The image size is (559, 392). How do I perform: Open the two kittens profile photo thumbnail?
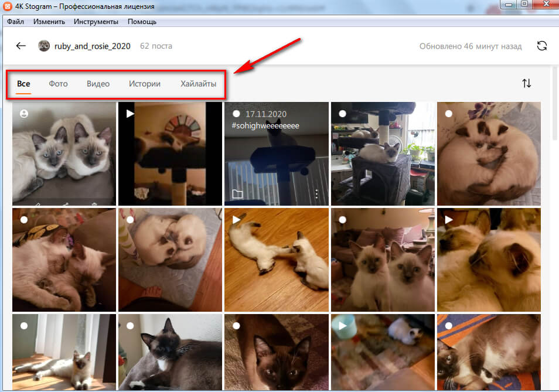pyautogui.click(x=64, y=154)
